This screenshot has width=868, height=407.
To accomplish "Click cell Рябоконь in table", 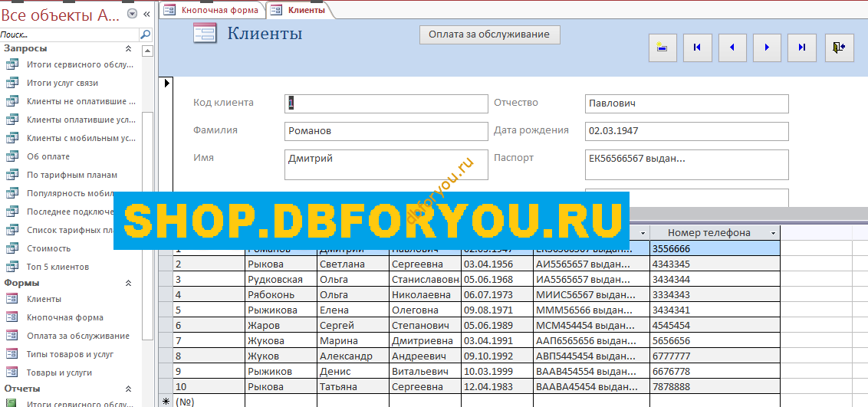I will [281, 295].
